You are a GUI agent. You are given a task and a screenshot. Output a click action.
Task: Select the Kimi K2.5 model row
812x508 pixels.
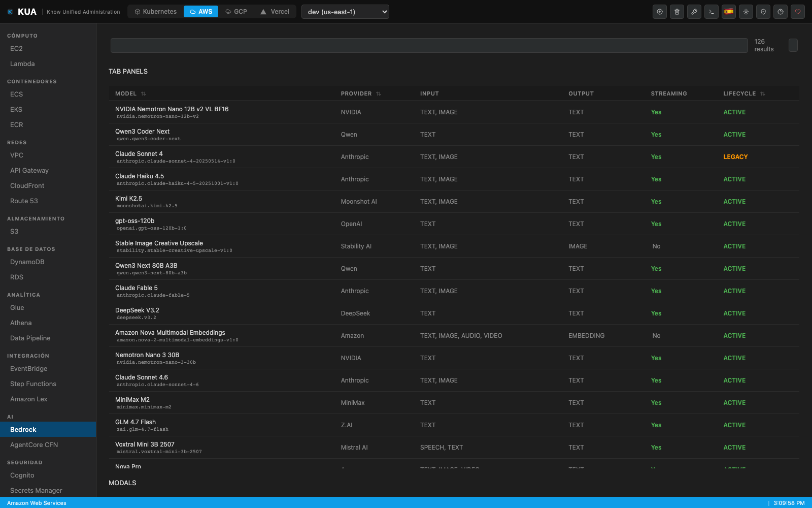(454, 202)
